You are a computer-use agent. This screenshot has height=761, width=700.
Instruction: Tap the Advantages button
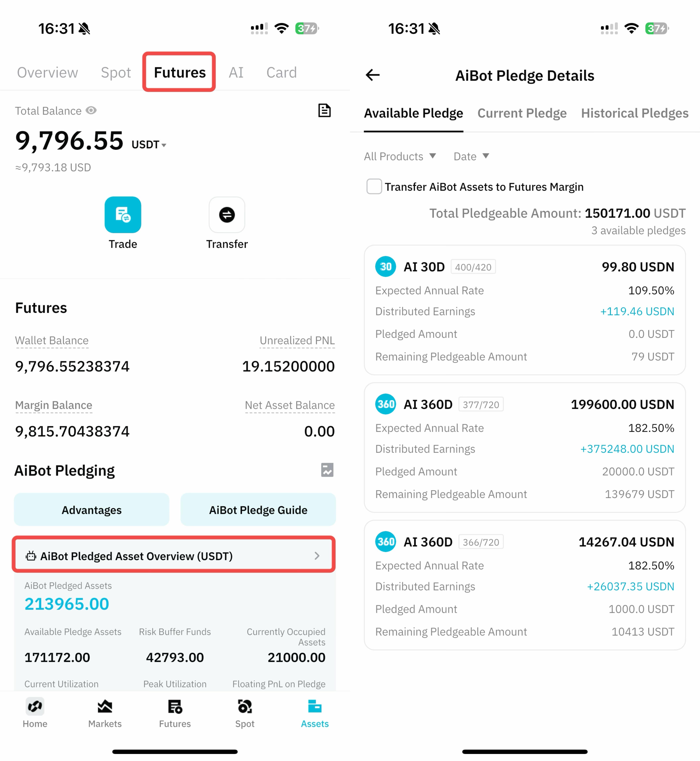[x=92, y=510]
